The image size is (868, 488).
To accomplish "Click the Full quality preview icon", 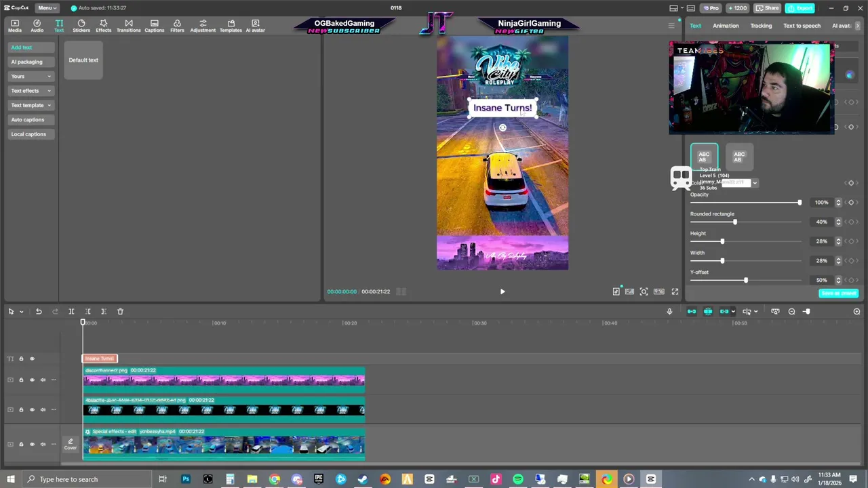I will [x=629, y=291].
